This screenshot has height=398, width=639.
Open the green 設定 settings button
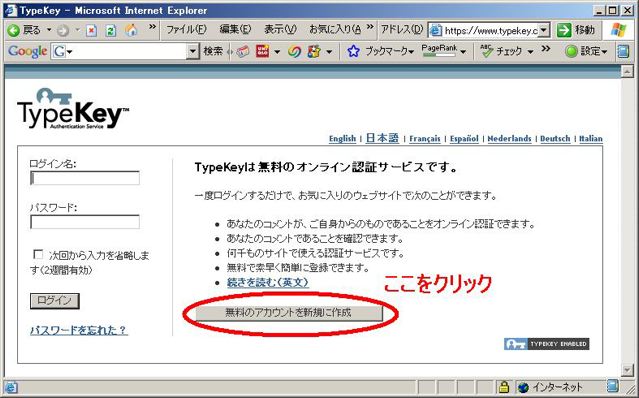coord(586,51)
